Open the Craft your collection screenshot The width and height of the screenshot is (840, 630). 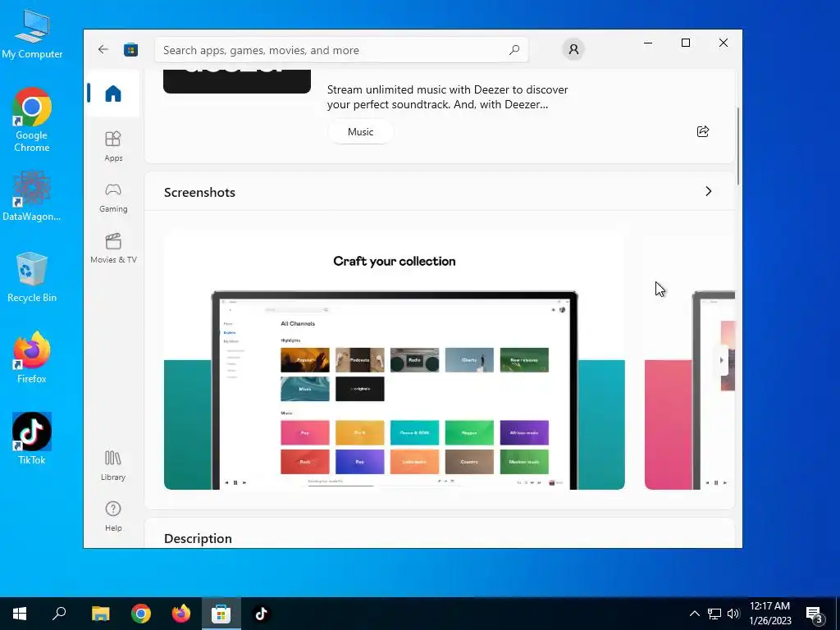pos(395,360)
